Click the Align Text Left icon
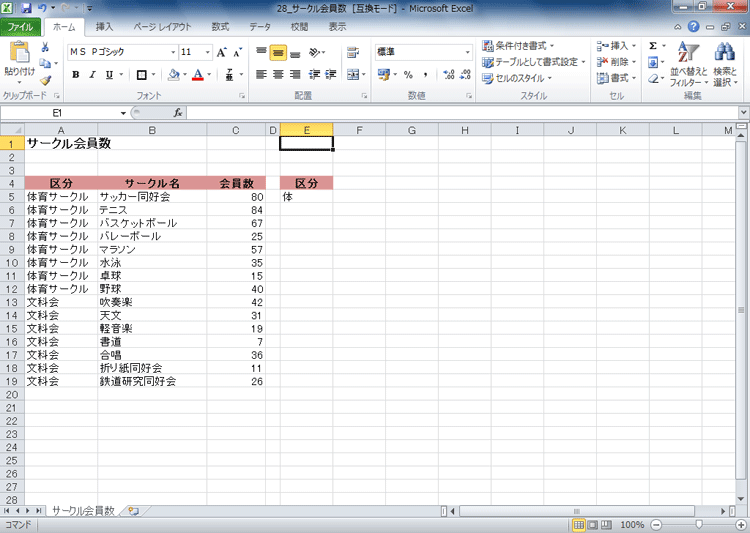The width and height of the screenshot is (750, 533). [x=261, y=74]
